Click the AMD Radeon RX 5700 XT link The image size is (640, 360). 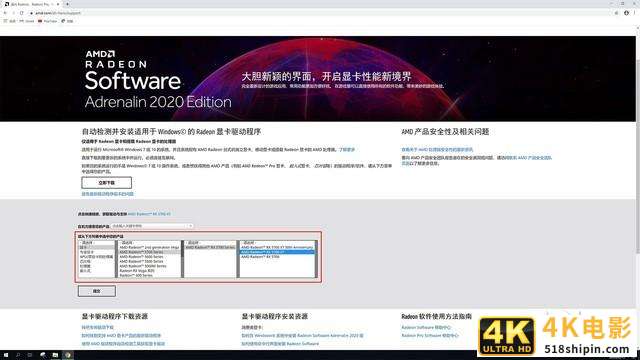click(149, 214)
